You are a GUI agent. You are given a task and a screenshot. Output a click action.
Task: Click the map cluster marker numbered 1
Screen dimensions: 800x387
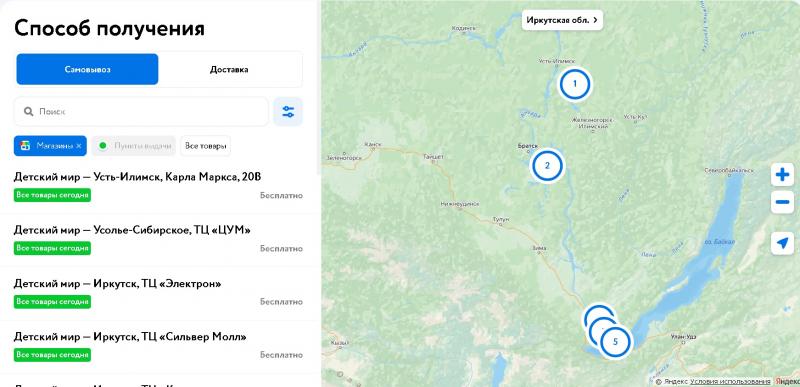575,84
